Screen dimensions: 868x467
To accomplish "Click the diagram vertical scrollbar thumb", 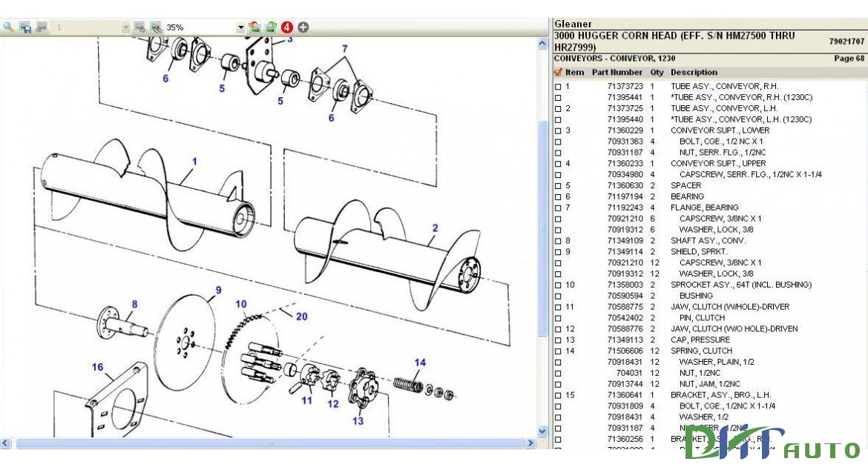I will click(x=542, y=228).
